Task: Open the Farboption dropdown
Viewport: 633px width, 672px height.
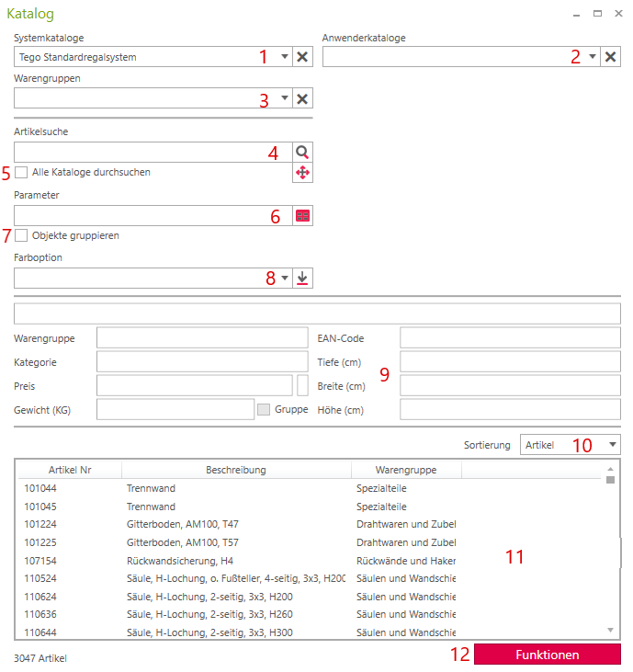Action: [284, 279]
